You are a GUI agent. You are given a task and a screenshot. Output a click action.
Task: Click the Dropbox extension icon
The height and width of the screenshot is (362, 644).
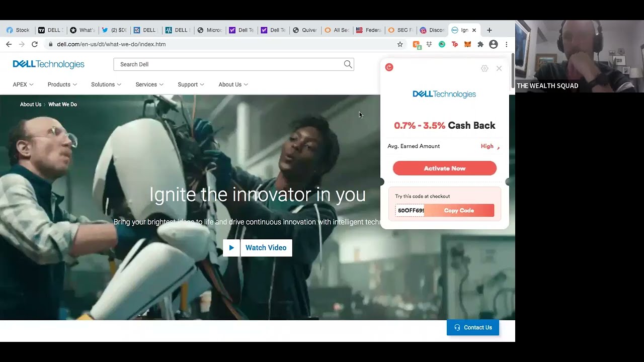click(429, 44)
